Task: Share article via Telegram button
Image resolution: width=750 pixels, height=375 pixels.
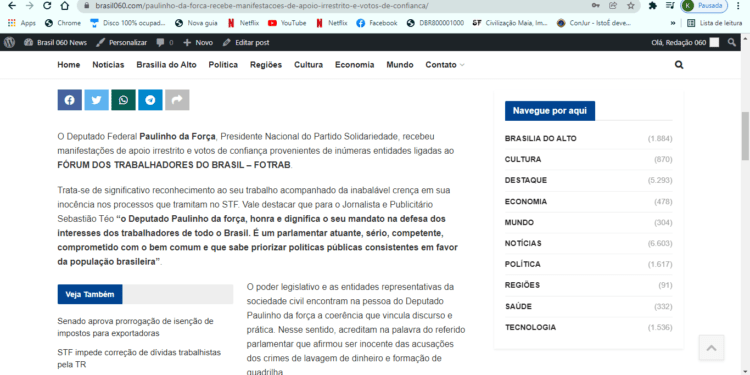Action: pyautogui.click(x=150, y=100)
